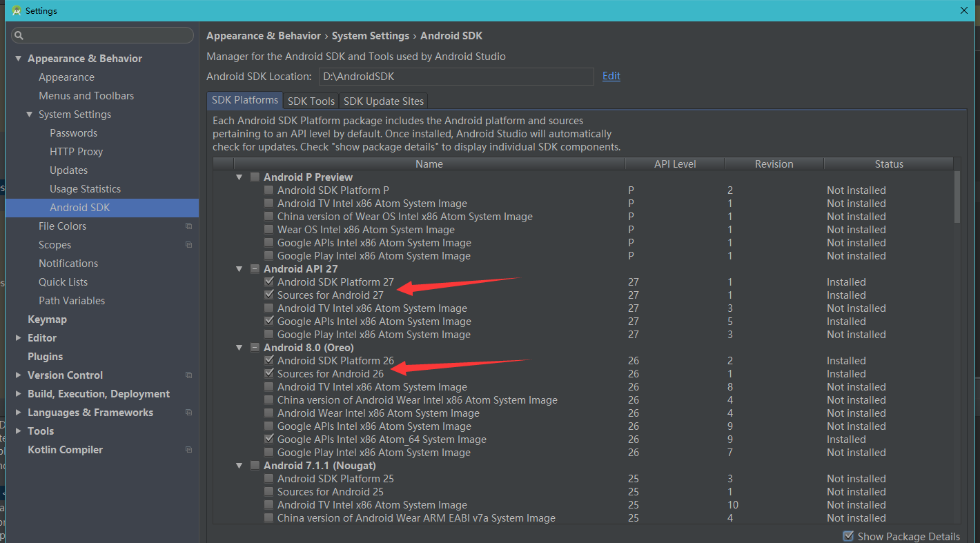The width and height of the screenshot is (980, 543).
Task: Open the Appearance settings page
Action: 66,77
